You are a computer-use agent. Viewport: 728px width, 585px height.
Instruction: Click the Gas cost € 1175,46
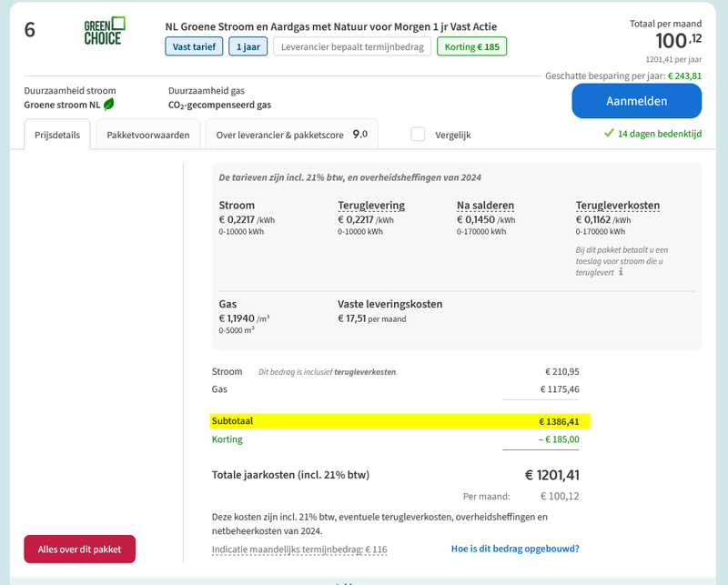tap(560, 389)
